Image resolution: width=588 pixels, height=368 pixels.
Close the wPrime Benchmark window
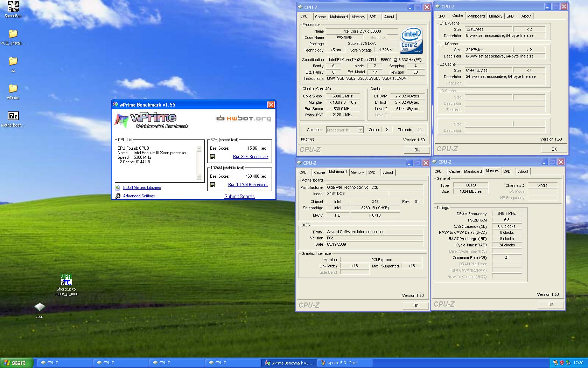click(x=271, y=105)
